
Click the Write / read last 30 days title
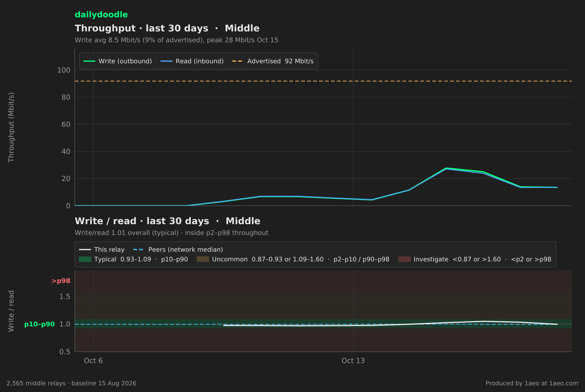(167, 221)
